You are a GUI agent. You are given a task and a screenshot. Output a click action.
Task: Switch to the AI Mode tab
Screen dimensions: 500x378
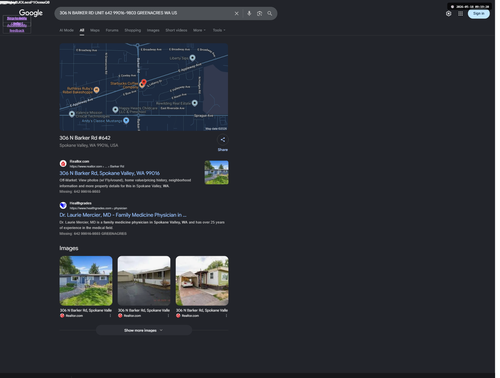point(66,30)
